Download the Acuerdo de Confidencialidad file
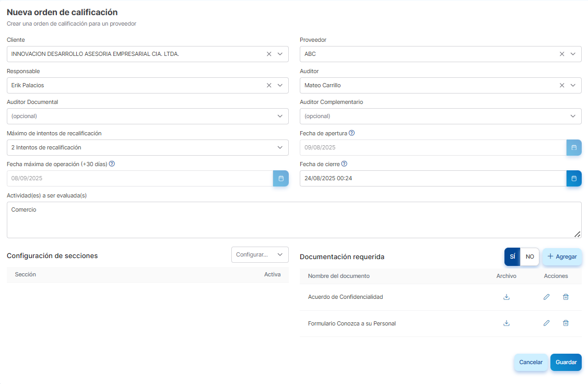 click(x=506, y=297)
